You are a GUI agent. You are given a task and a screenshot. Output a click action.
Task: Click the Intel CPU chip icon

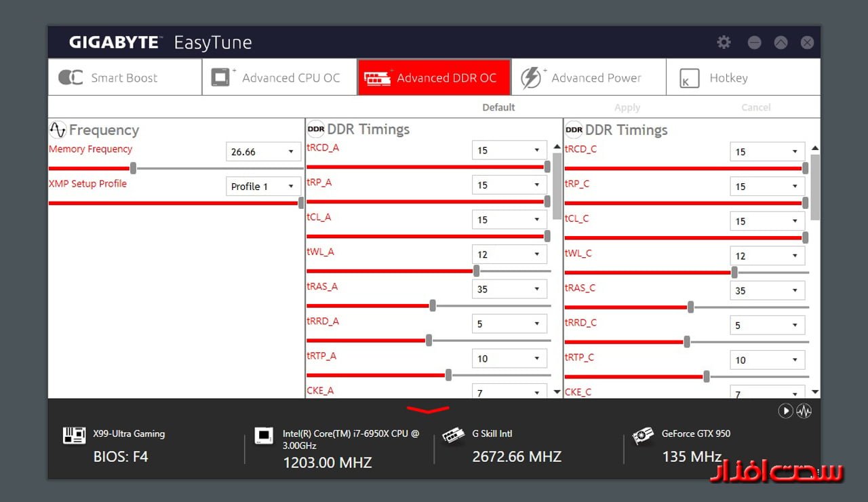[x=264, y=436]
